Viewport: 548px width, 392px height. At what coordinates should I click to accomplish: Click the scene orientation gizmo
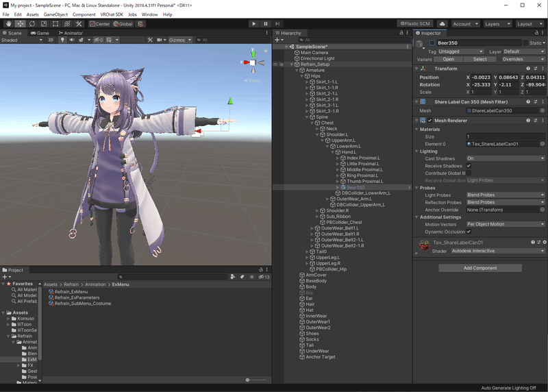tap(253, 62)
